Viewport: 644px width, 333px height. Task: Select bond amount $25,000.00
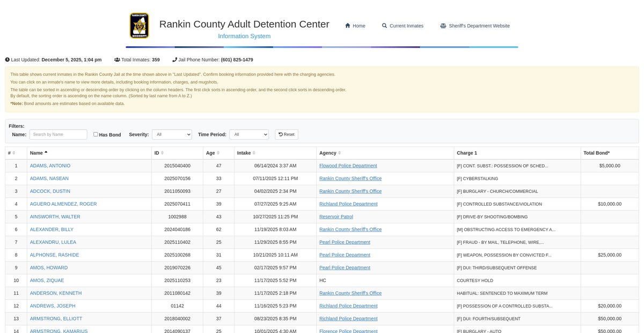point(610,255)
